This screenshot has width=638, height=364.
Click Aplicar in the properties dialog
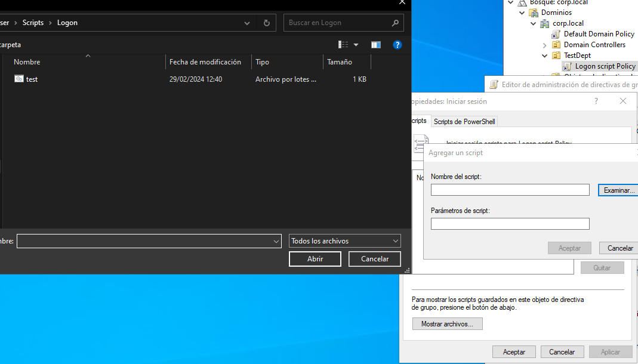click(611, 352)
